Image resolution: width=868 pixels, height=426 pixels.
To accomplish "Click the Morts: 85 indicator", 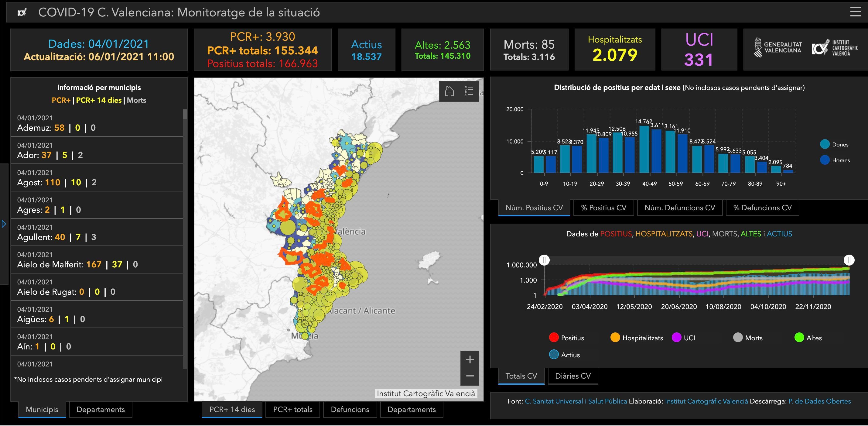I will pyautogui.click(x=529, y=50).
